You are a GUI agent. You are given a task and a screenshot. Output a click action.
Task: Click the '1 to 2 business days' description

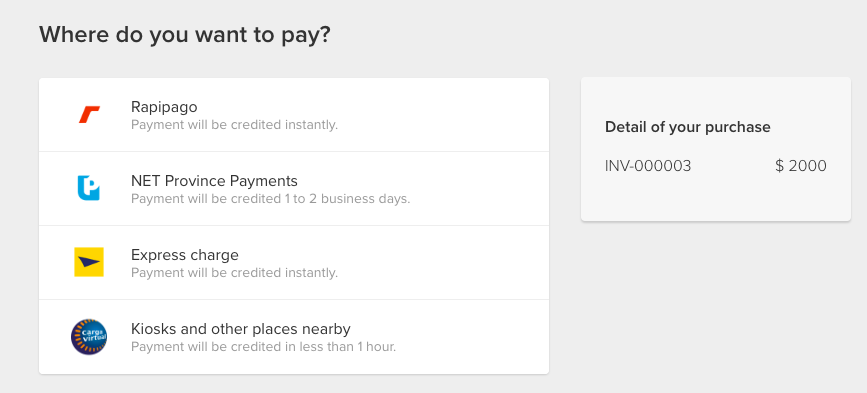point(270,199)
